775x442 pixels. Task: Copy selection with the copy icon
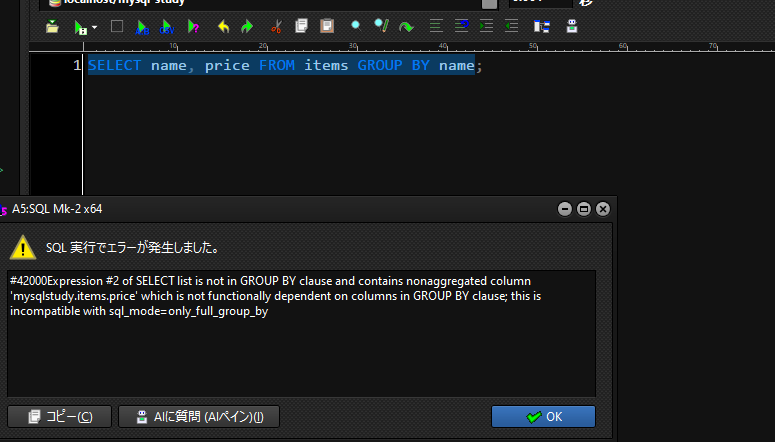[301, 26]
